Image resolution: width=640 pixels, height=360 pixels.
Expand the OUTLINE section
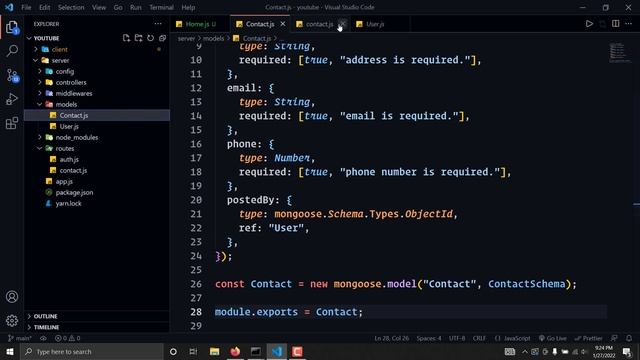coord(97,316)
